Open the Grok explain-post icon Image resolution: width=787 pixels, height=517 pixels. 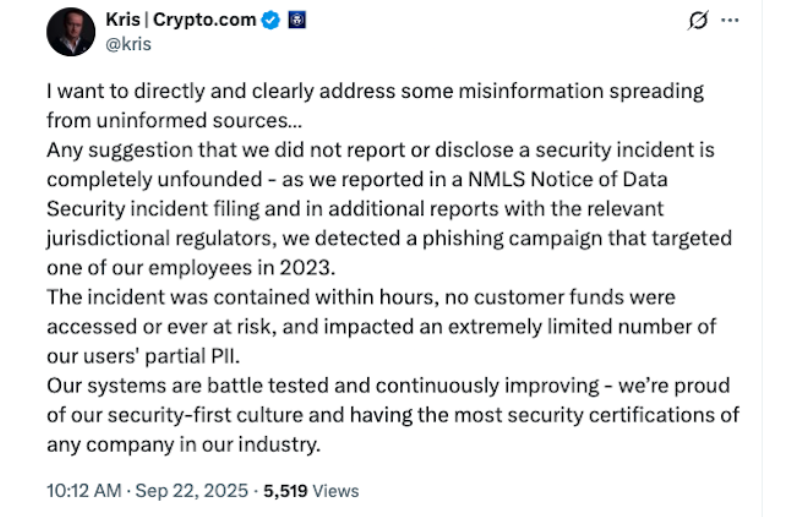(698, 21)
